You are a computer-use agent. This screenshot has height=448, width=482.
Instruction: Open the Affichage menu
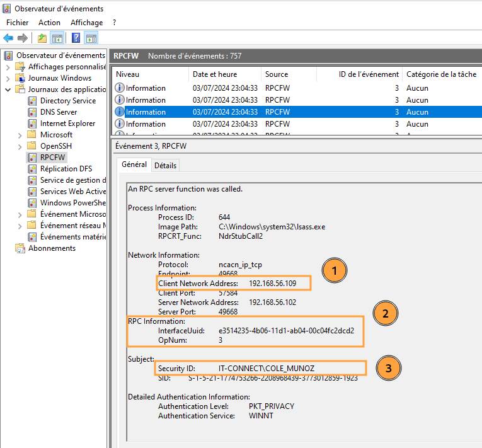pyautogui.click(x=86, y=23)
